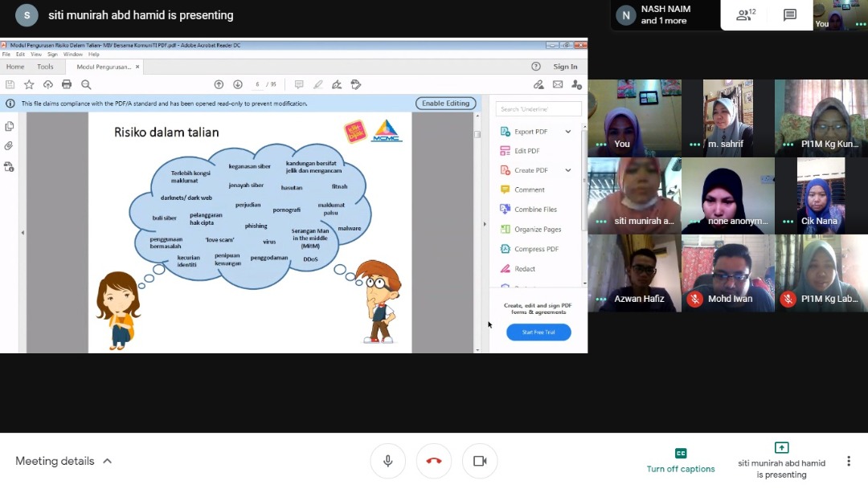Switch to the Tools tab
Viewport: 868px width, 489px height.
(45, 67)
